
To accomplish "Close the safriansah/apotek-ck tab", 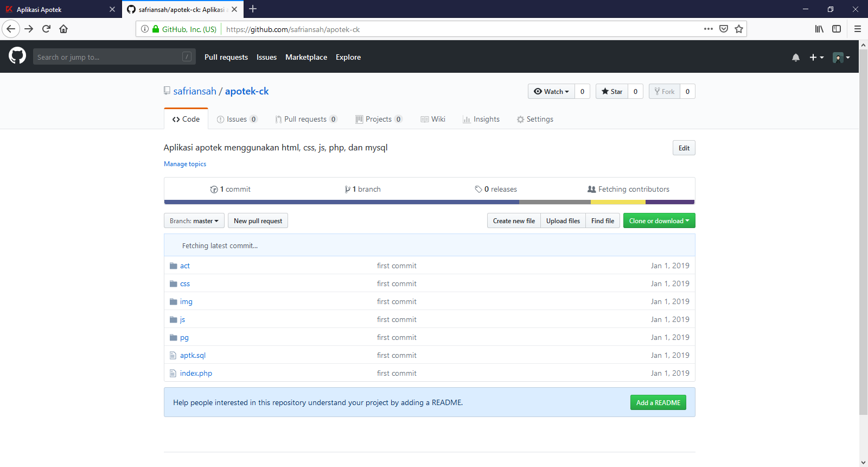I will point(234,9).
